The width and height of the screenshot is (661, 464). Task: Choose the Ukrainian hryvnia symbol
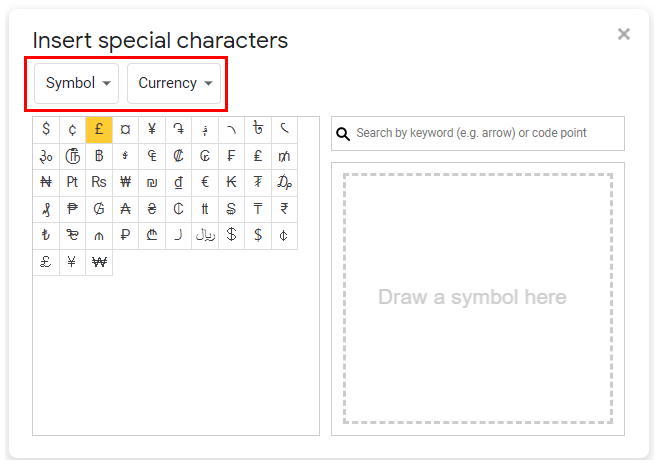pos(152,209)
